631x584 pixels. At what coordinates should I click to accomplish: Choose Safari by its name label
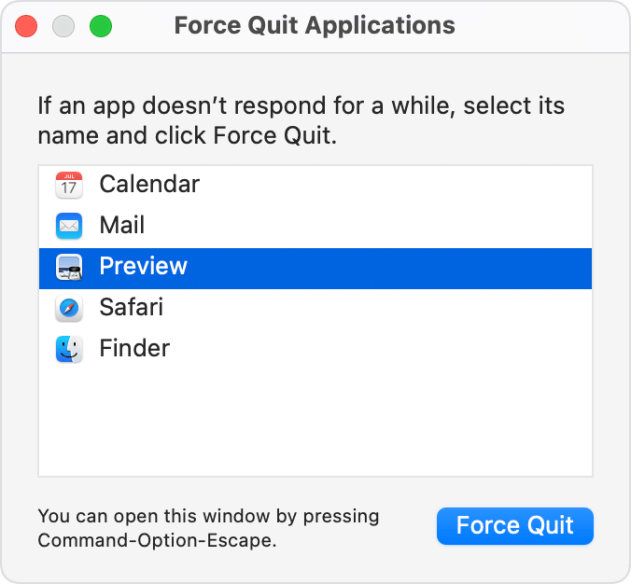pyautogui.click(x=131, y=308)
